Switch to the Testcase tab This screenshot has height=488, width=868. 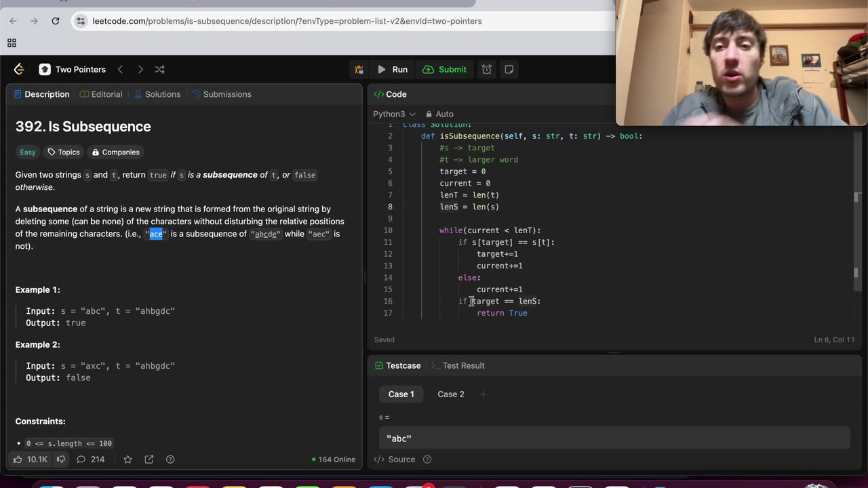pos(398,365)
